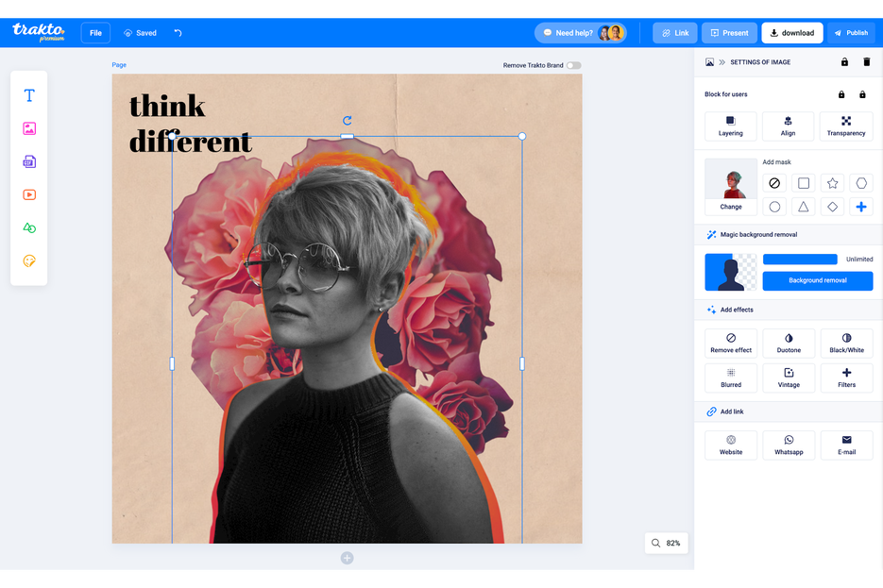Viewport: 883px width, 588px height.
Task: Open the Templates panel in the sidebar
Action: coord(28,161)
